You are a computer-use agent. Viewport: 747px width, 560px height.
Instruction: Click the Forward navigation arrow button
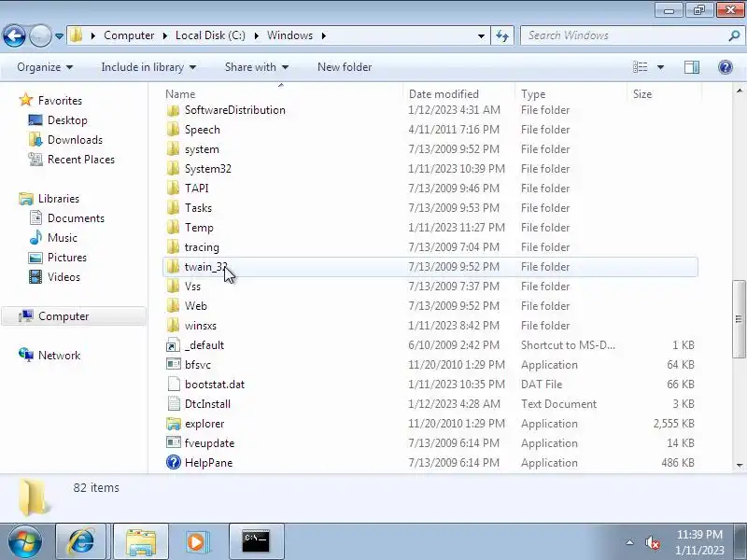click(x=40, y=35)
